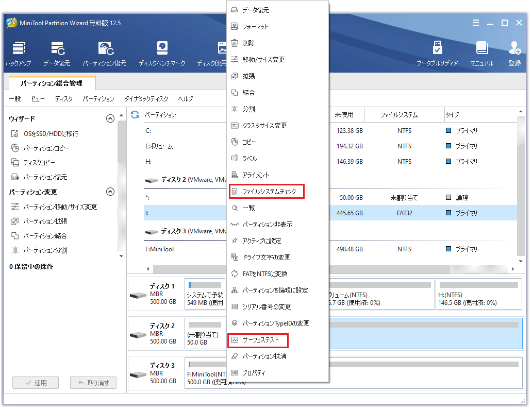Screen dimensions: 532x411
Task: Choose パーティション移動/サイズ変更 in sidebar
Action: 54,207
